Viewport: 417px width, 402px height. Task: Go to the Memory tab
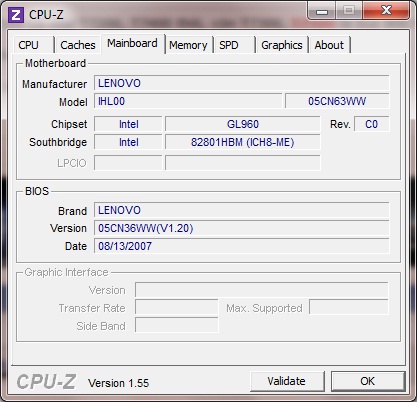(x=188, y=45)
